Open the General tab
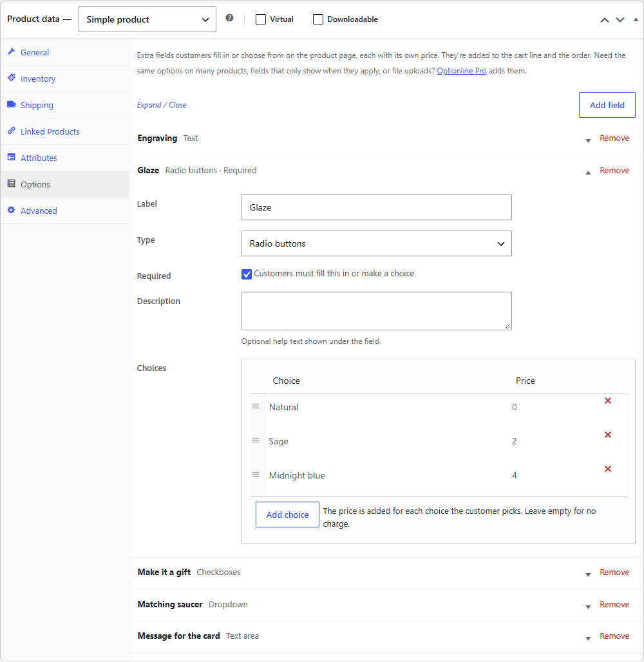 pyautogui.click(x=65, y=52)
